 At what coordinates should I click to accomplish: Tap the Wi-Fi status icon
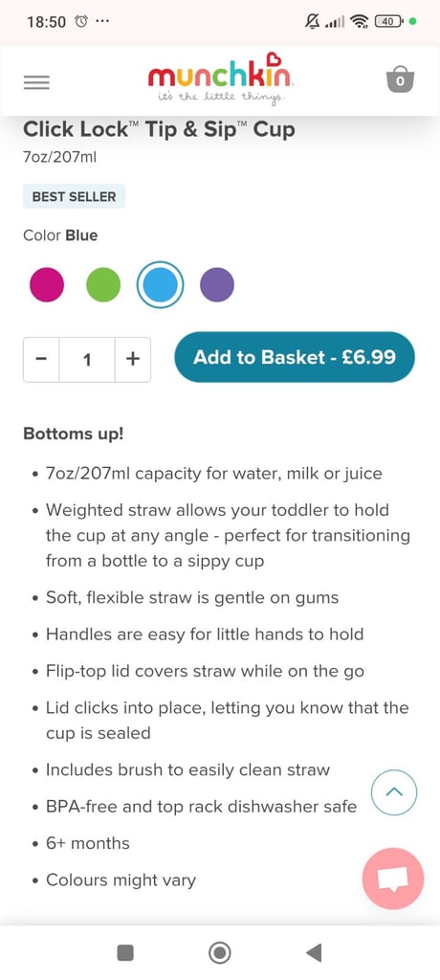pos(359,22)
